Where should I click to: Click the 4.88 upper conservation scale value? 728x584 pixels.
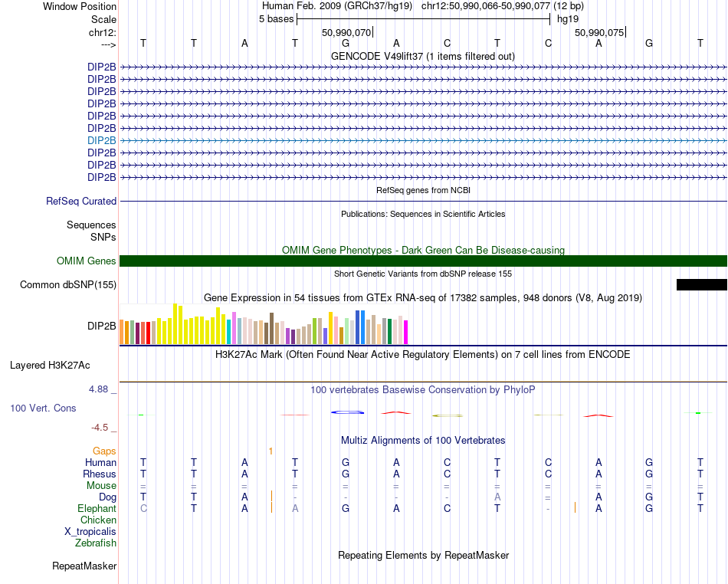coord(98,389)
